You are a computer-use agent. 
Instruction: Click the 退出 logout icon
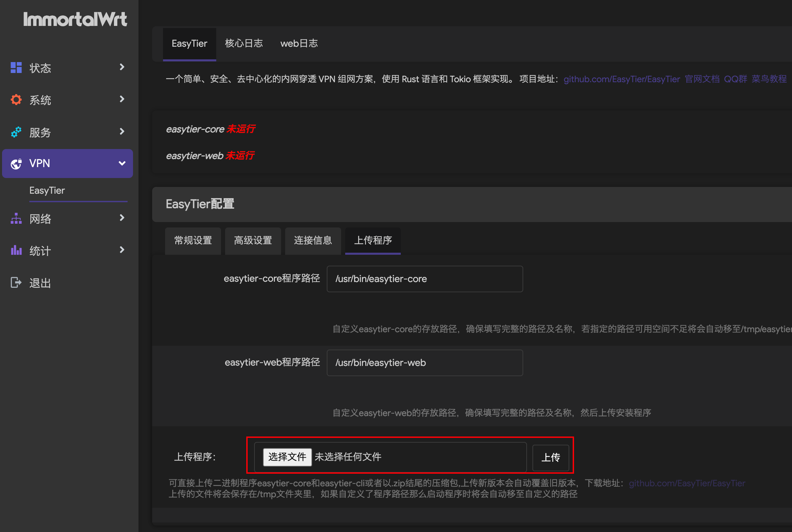[16, 282]
